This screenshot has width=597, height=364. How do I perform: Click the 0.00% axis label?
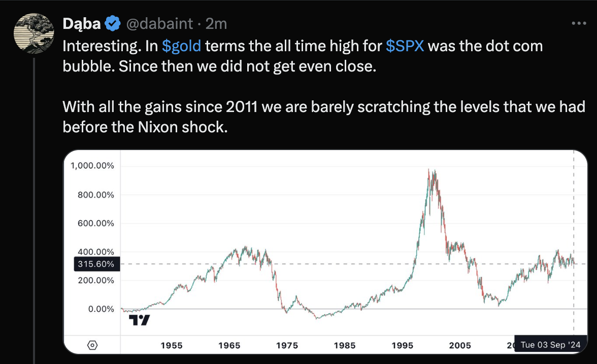tap(101, 309)
